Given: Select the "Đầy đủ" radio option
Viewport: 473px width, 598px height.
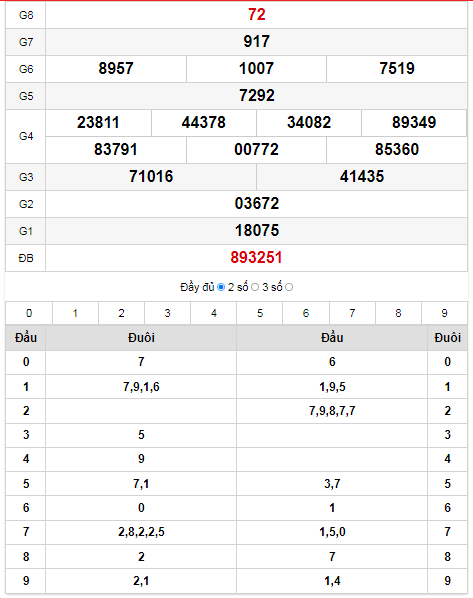Looking at the screenshot, I should click(x=221, y=287).
